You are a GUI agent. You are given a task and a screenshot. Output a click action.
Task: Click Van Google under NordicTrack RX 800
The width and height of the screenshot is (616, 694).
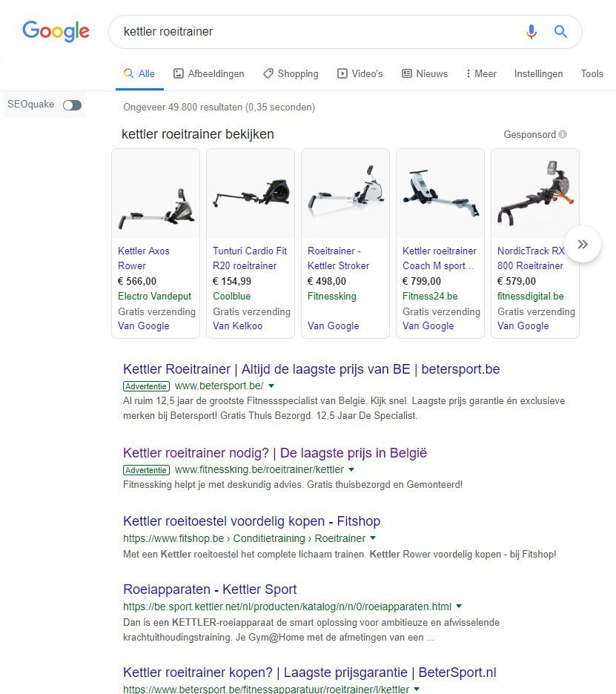coord(523,325)
